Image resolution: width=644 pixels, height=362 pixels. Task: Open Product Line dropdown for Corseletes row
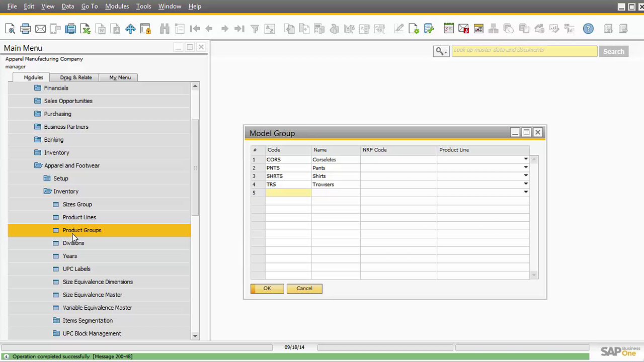tap(526, 159)
